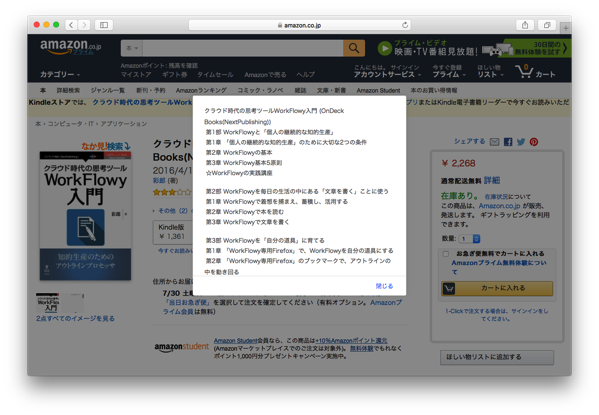
Task: Open the ほしい物リスト dropdown
Action: coord(491,71)
